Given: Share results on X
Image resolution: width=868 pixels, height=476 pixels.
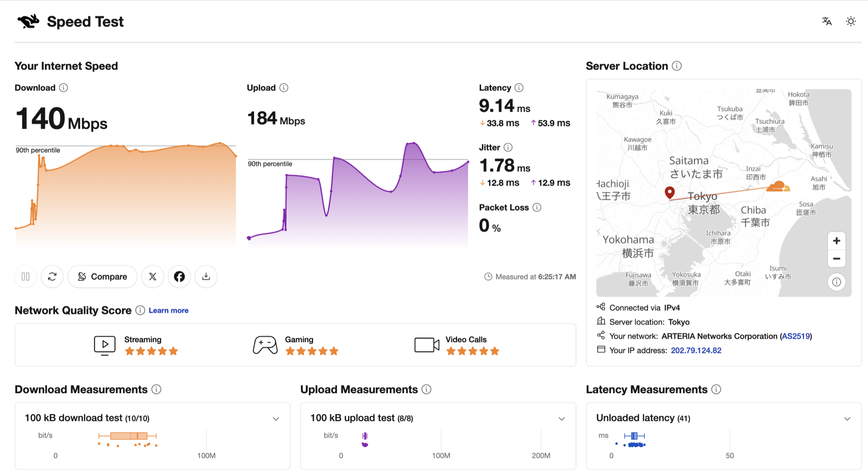Looking at the screenshot, I should click(153, 276).
